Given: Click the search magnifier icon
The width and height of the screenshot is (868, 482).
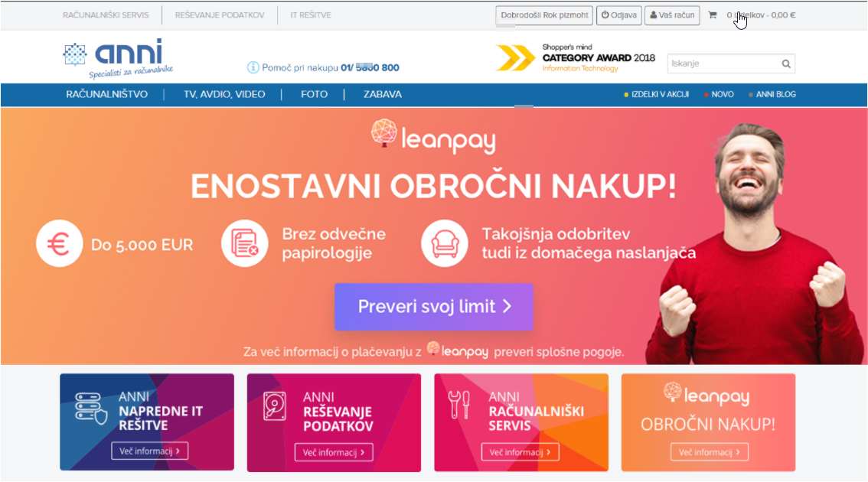Looking at the screenshot, I should click(786, 64).
